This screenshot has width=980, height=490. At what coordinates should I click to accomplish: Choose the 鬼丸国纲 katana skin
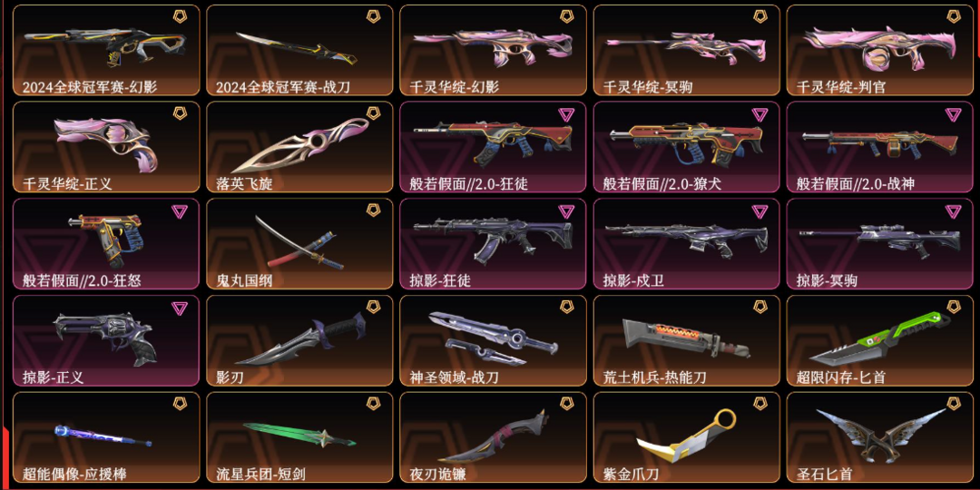(x=299, y=244)
